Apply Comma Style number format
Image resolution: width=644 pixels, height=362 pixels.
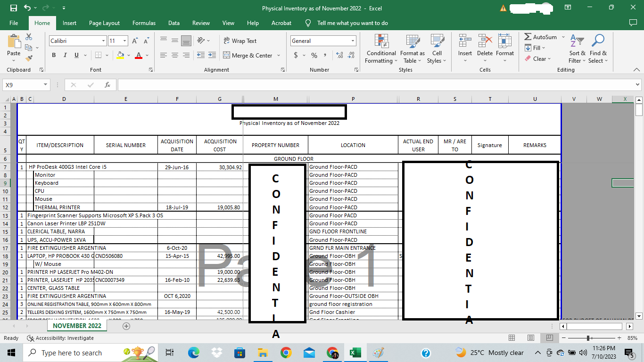pos(325,55)
